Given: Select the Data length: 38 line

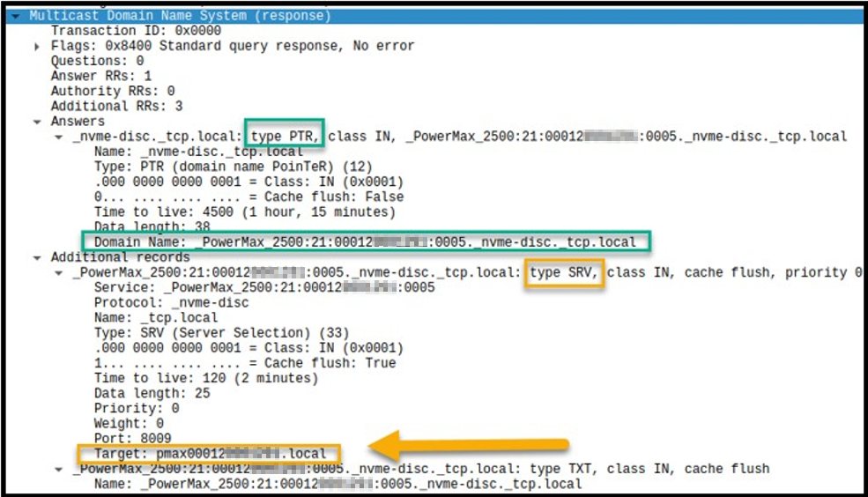Looking at the screenshot, I should pyautogui.click(x=152, y=226).
